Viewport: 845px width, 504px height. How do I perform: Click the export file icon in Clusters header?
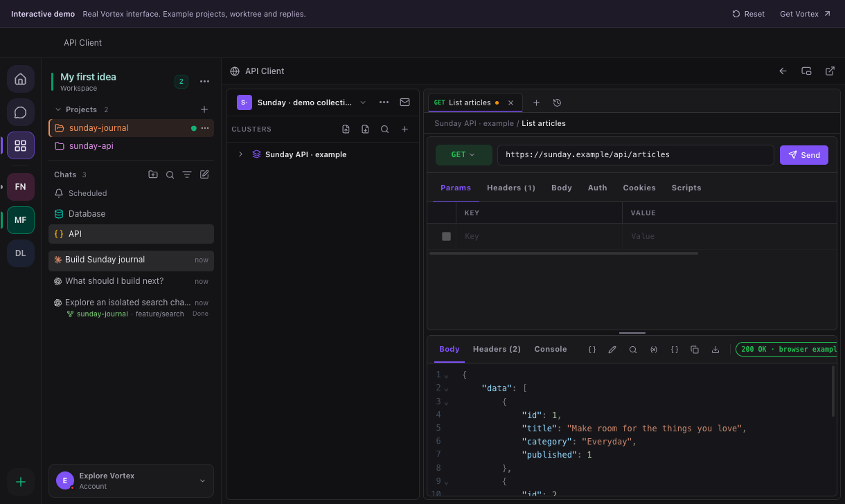[366, 129]
